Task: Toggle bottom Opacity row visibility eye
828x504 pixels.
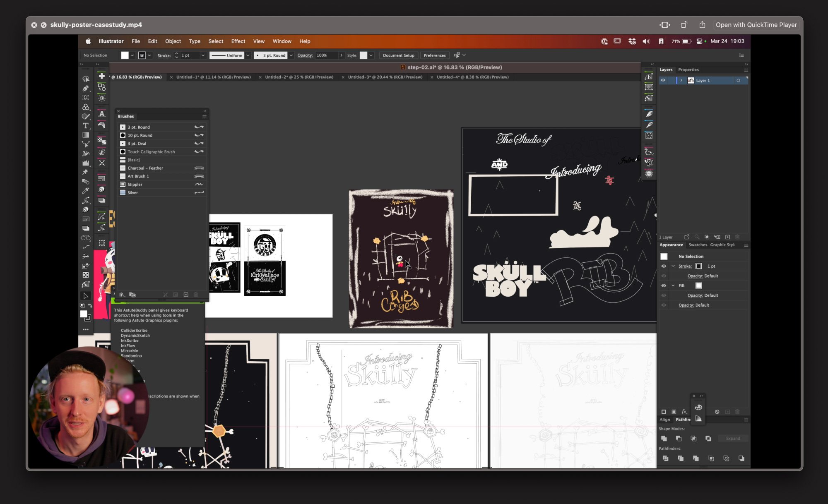Action: click(664, 305)
